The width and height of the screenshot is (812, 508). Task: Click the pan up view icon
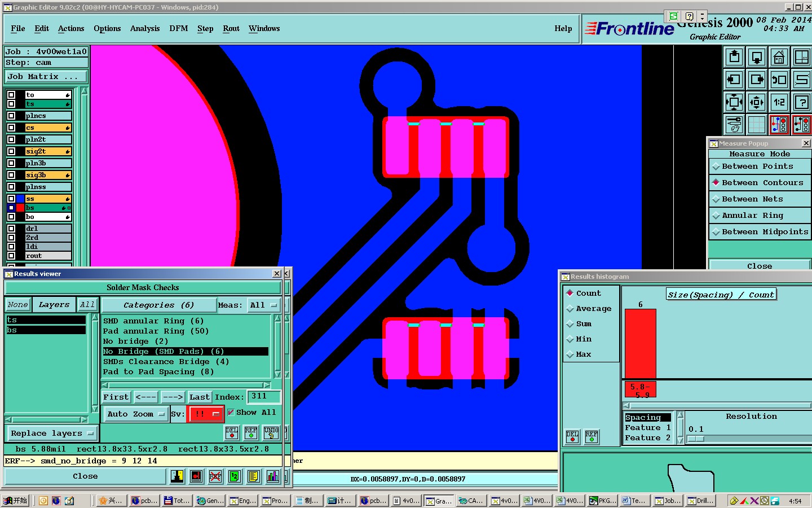click(734, 57)
